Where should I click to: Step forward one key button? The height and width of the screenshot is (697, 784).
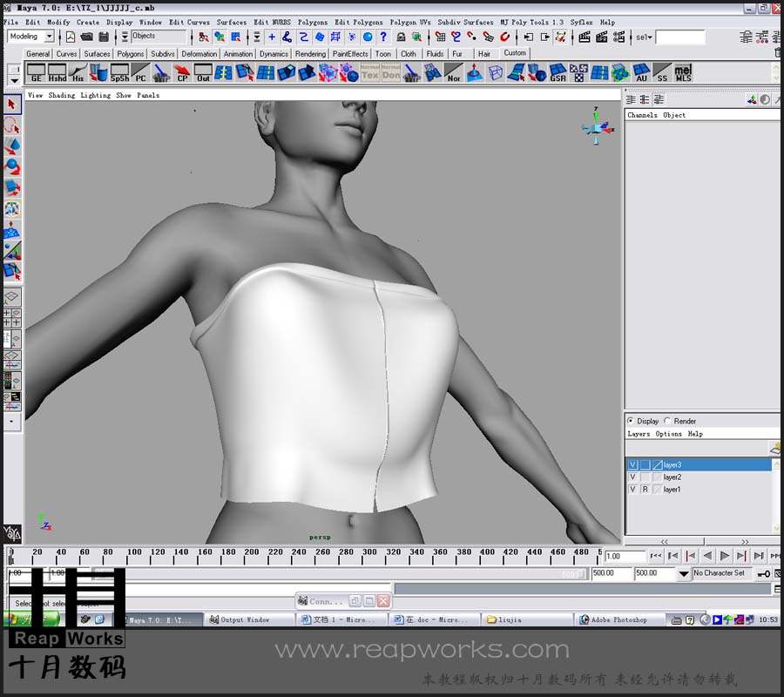pyautogui.click(x=741, y=556)
